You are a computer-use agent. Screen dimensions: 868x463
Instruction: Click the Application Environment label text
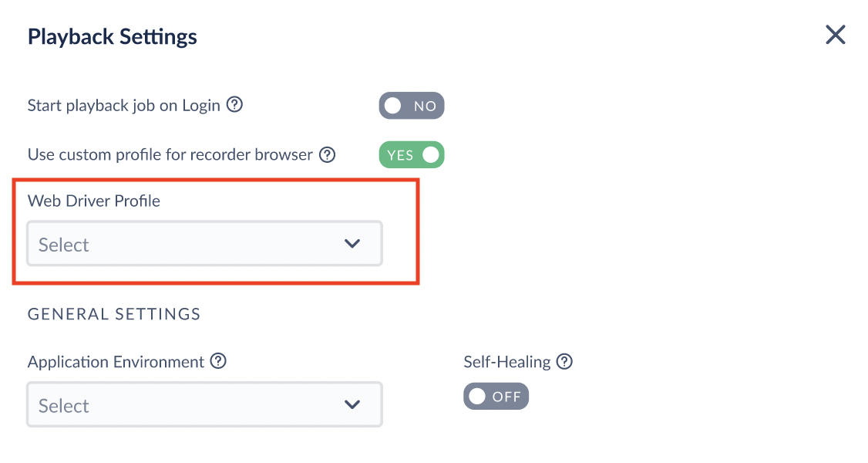pos(116,362)
